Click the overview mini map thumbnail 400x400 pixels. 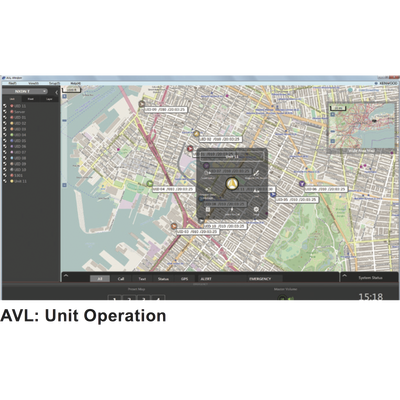[361, 127]
